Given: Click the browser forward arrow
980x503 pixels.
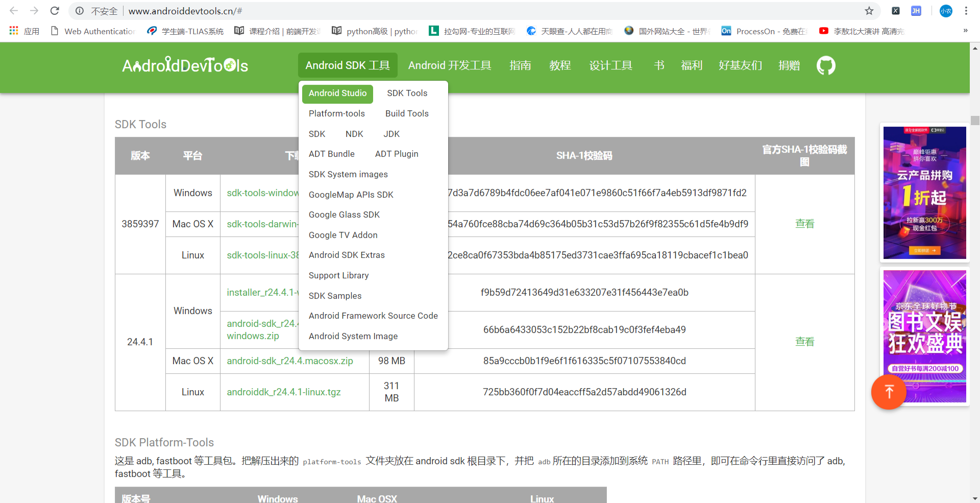Looking at the screenshot, I should click(34, 11).
